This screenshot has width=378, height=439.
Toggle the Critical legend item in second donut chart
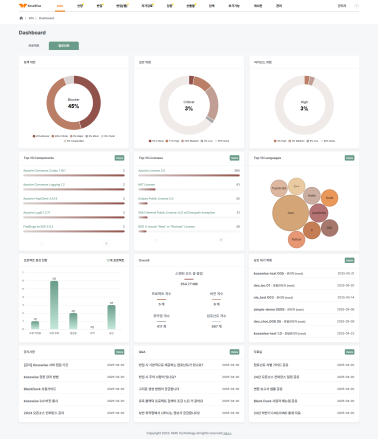(156, 141)
